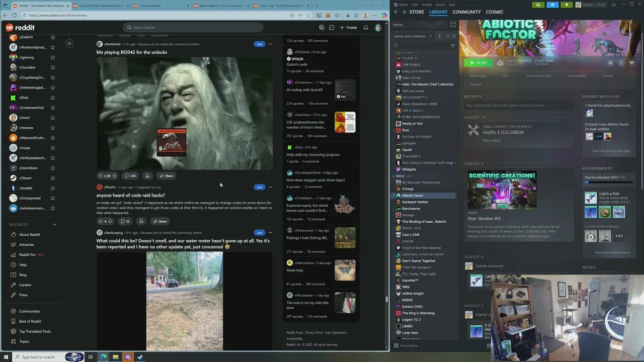The width and height of the screenshot is (644, 362).
Task: Favorite r/gaming with star
Action: (52, 57)
